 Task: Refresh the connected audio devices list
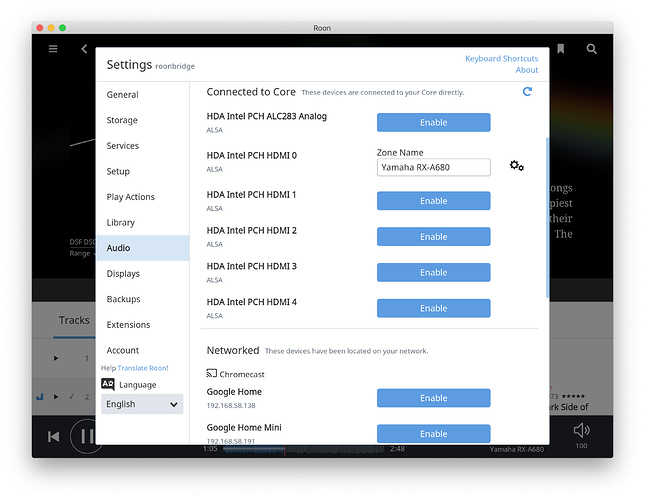coord(527,91)
